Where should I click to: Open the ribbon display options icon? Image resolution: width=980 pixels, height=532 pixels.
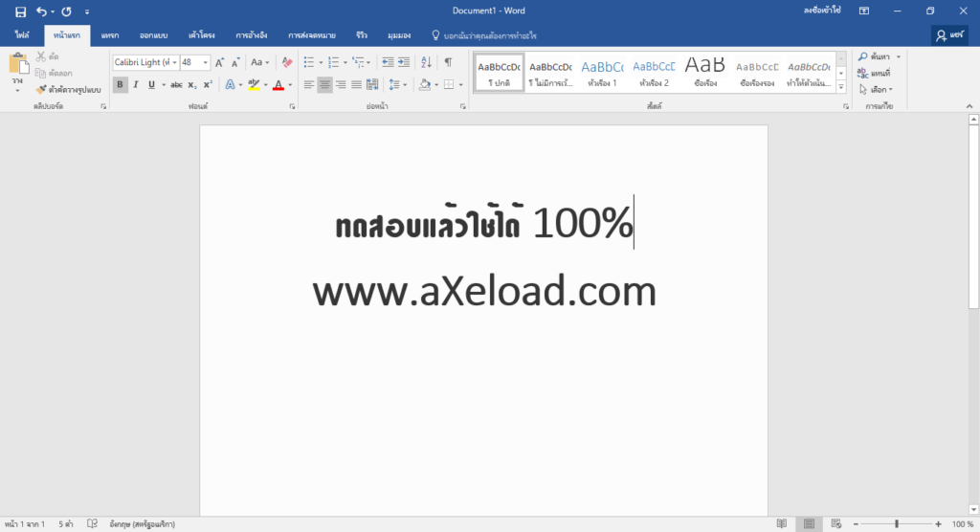[x=864, y=11]
